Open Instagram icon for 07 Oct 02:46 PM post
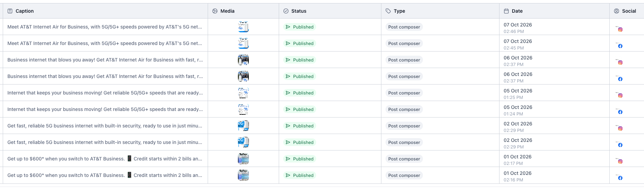This screenshot has height=190, width=644. point(620,30)
